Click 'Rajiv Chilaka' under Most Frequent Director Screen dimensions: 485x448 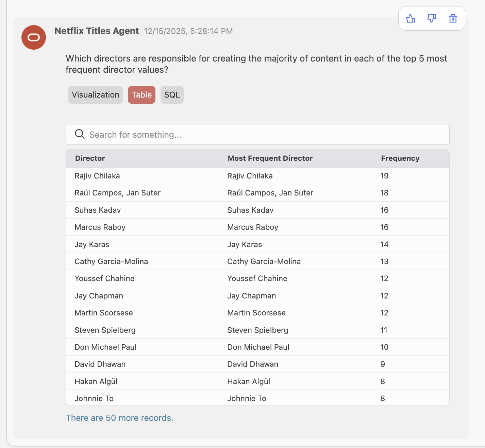250,176
